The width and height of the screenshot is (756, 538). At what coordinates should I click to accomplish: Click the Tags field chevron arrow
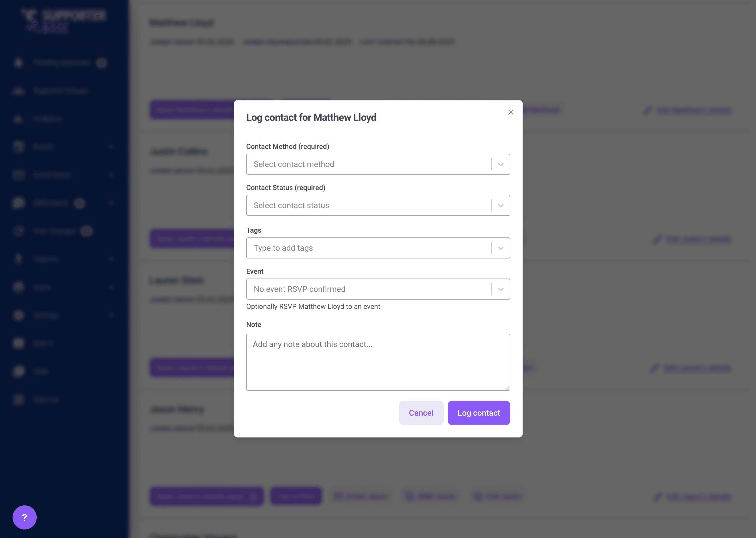[x=501, y=248]
